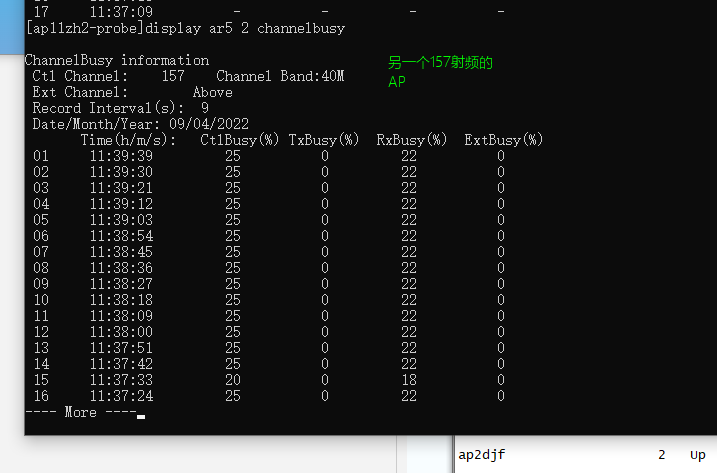Image resolution: width=717 pixels, height=473 pixels.
Task: Click 'ap2djf' in the background window
Action: tap(482, 455)
